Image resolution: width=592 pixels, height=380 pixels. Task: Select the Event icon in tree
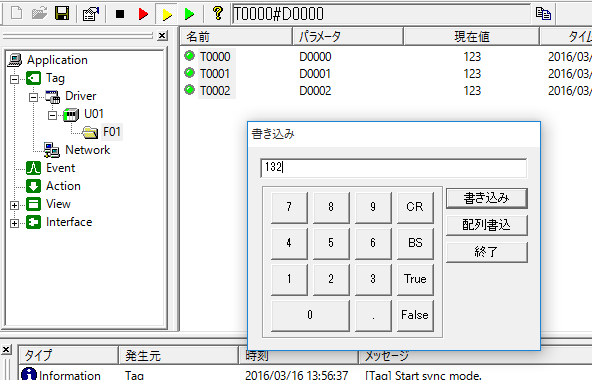pyautogui.click(x=33, y=168)
